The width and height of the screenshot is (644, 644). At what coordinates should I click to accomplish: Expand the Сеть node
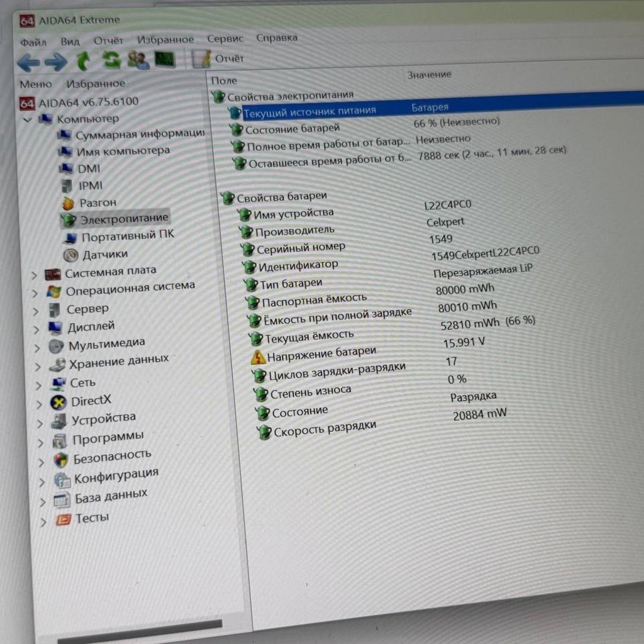click(x=38, y=386)
